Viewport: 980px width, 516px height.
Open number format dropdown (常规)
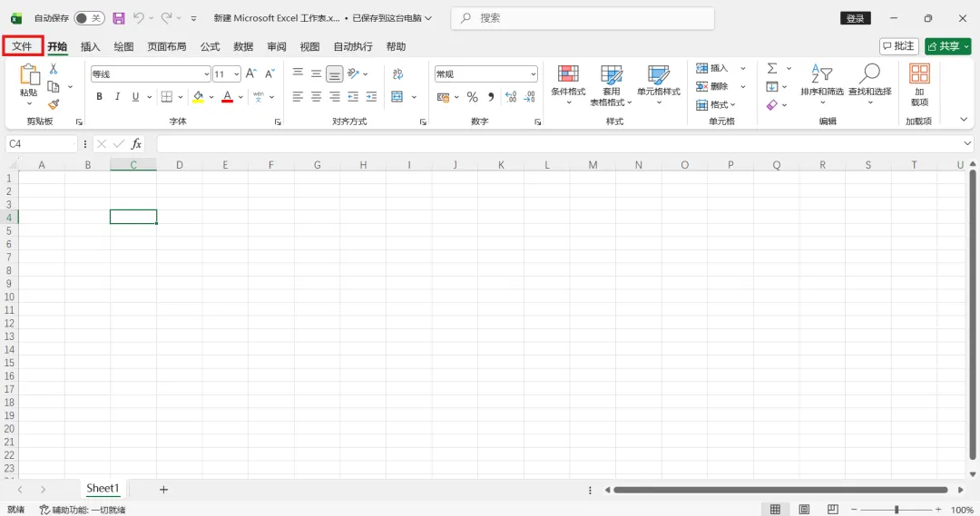(534, 74)
